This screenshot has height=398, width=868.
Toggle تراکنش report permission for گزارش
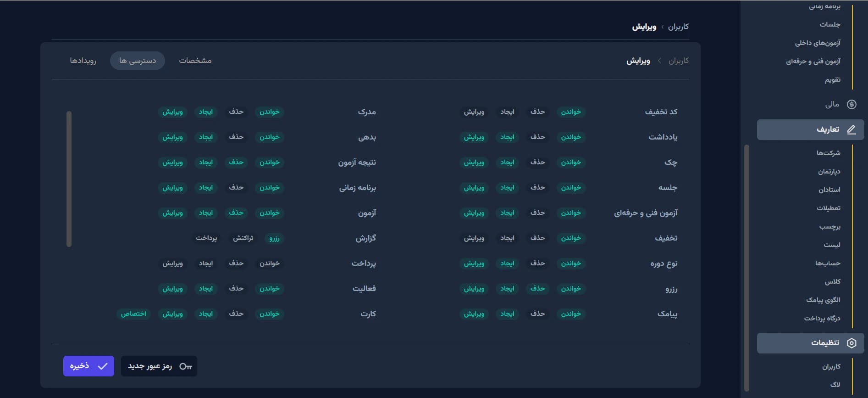[x=243, y=238]
